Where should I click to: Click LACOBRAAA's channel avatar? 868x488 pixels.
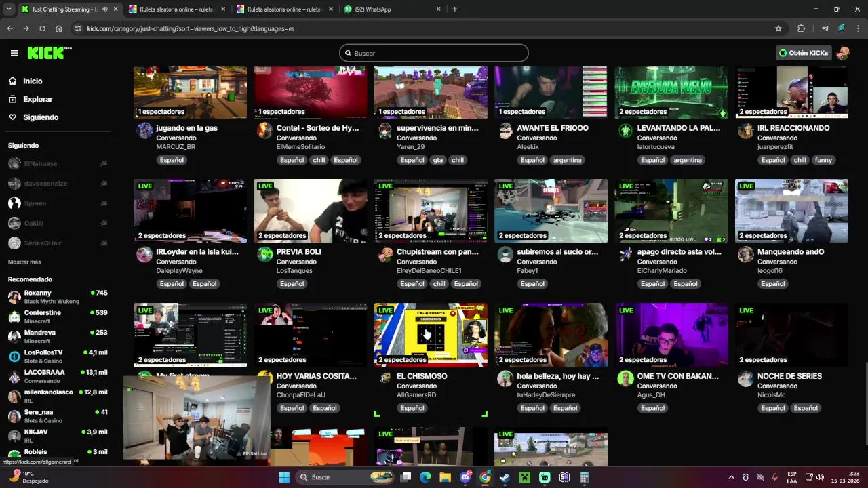[x=14, y=376]
